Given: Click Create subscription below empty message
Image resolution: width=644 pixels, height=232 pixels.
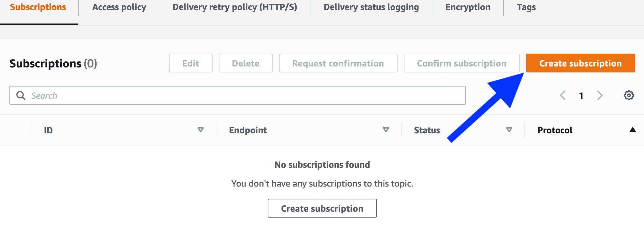Looking at the screenshot, I should [x=322, y=208].
